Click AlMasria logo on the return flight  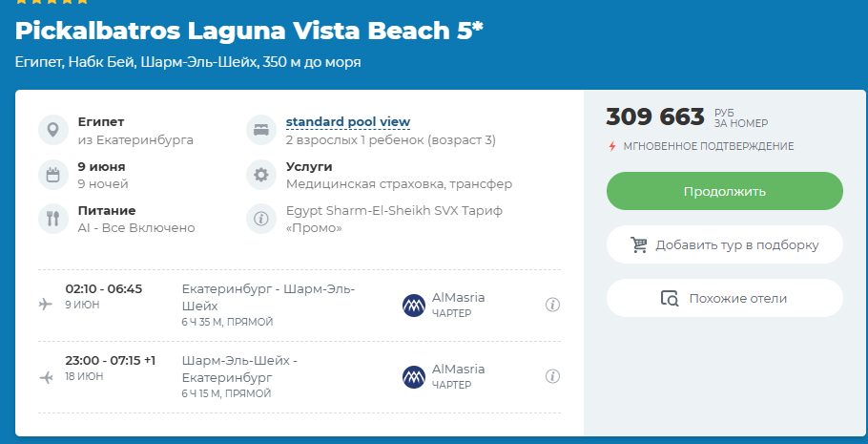coord(414,377)
